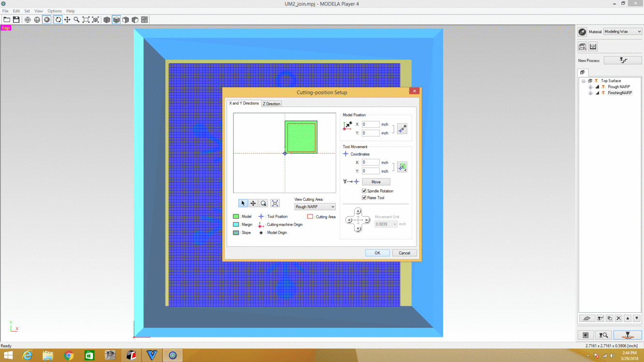Activate the Pan move-arrows tool in main toolbar
This screenshot has height=362, width=644.
tap(67, 20)
